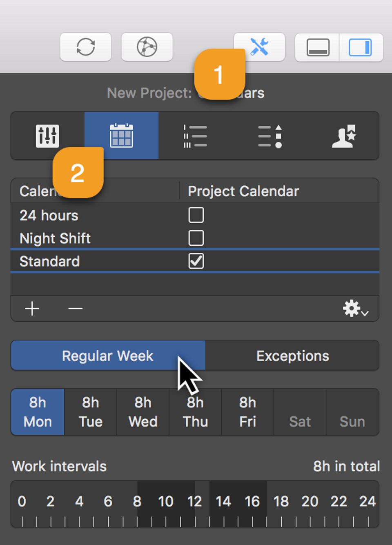Toggle the bottom panel view icon
The image size is (392, 545).
pyautogui.click(x=318, y=47)
